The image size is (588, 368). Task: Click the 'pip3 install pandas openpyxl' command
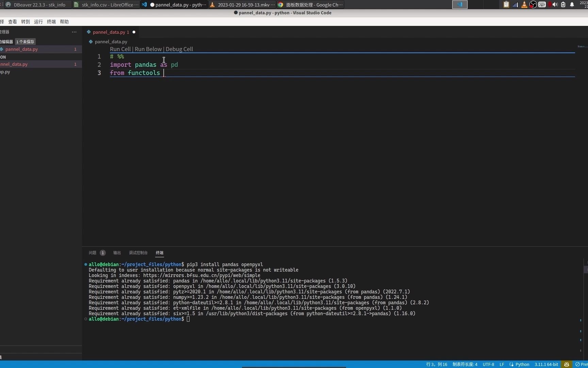click(225, 264)
